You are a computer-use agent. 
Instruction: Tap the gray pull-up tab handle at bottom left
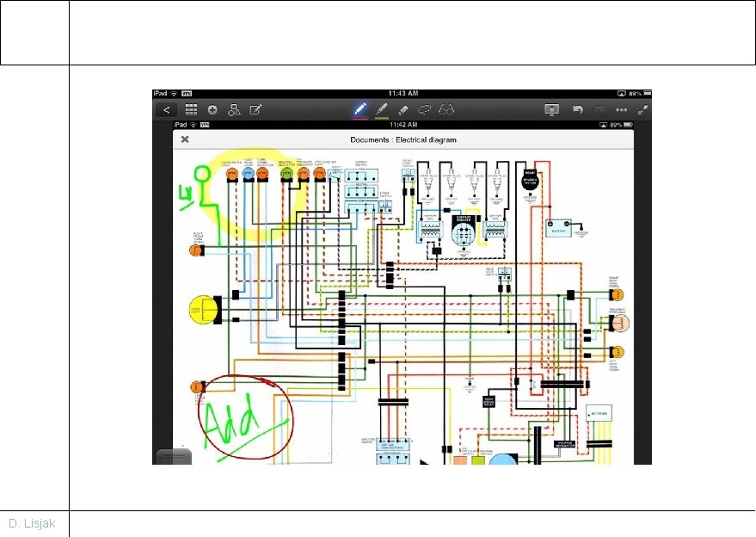point(174,456)
